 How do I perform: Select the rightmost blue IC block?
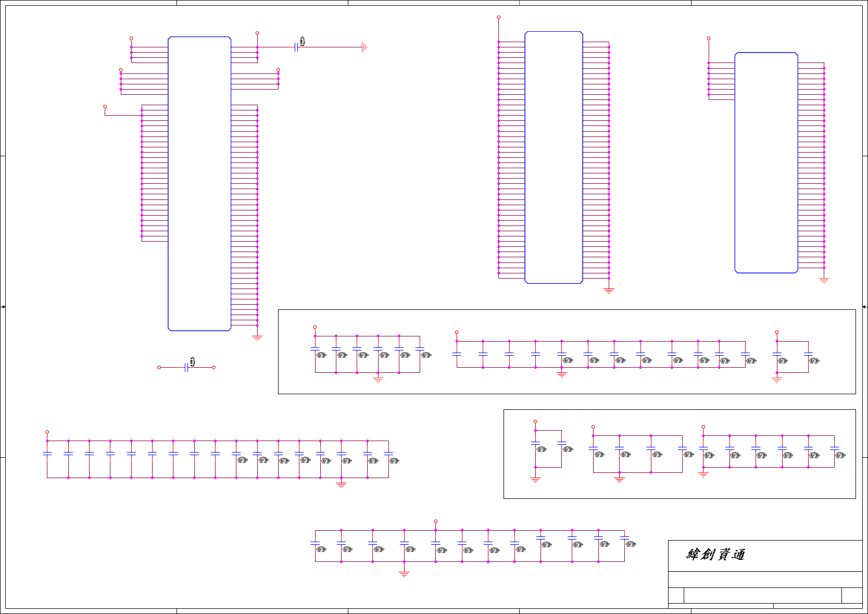point(766,162)
